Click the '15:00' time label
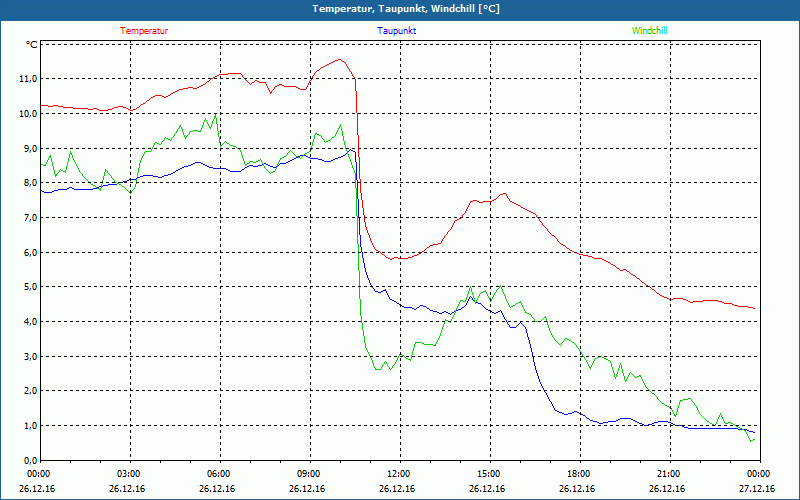The height and width of the screenshot is (500, 800). (490, 474)
